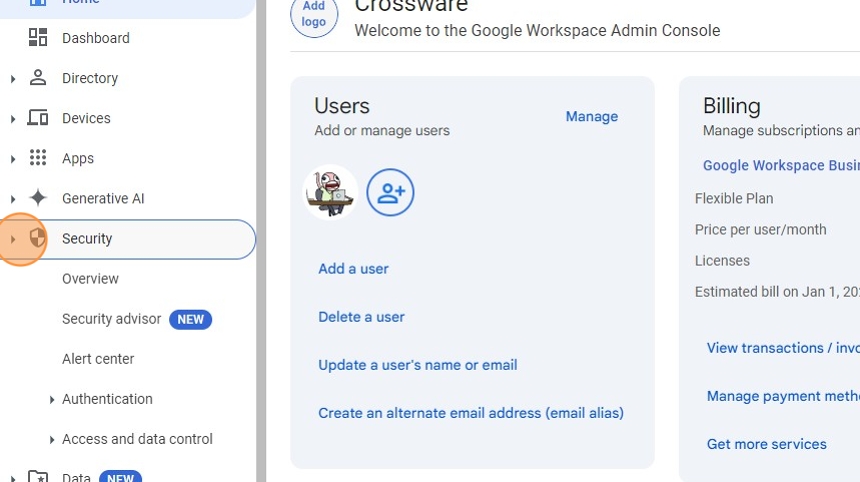The image size is (860, 482).
Task: Expand the Directory section arrow
Action: click(13, 79)
